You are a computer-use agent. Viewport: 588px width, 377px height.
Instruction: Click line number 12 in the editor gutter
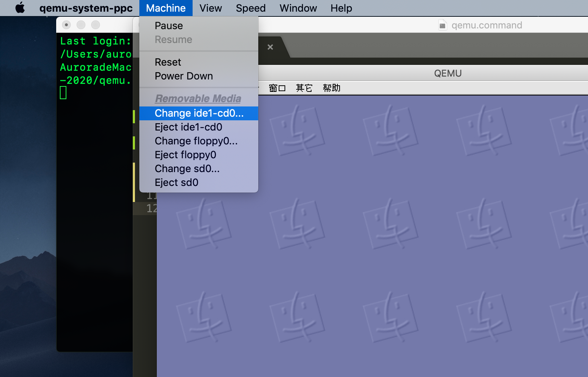(152, 208)
